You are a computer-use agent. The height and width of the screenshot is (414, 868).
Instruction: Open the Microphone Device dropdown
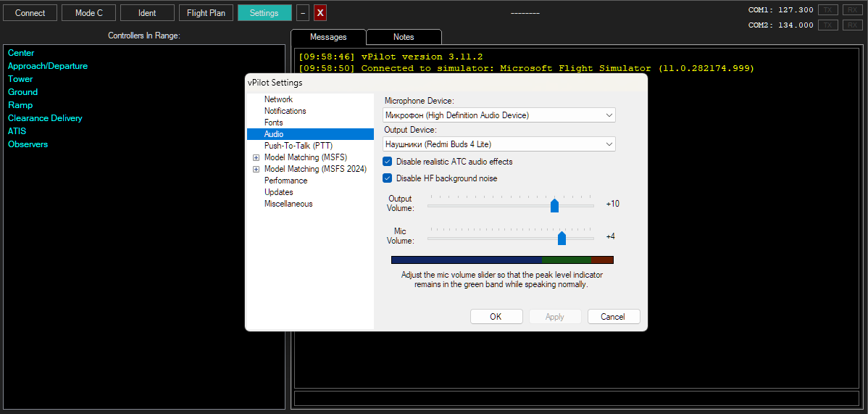498,115
